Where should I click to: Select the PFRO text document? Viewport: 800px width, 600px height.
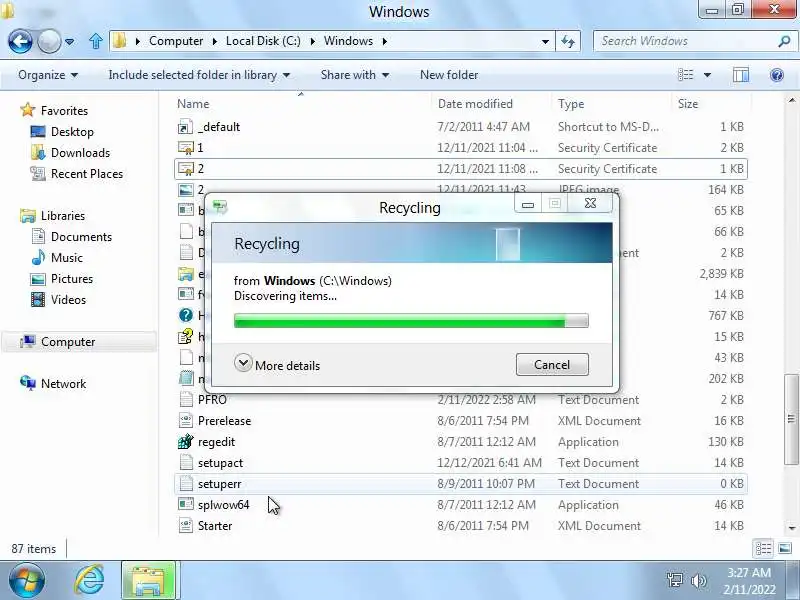point(461,399)
